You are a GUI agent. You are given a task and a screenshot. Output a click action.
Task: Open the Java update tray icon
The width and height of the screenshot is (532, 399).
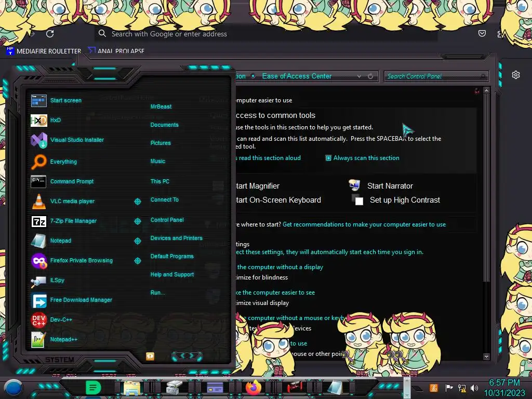(x=434, y=388)
